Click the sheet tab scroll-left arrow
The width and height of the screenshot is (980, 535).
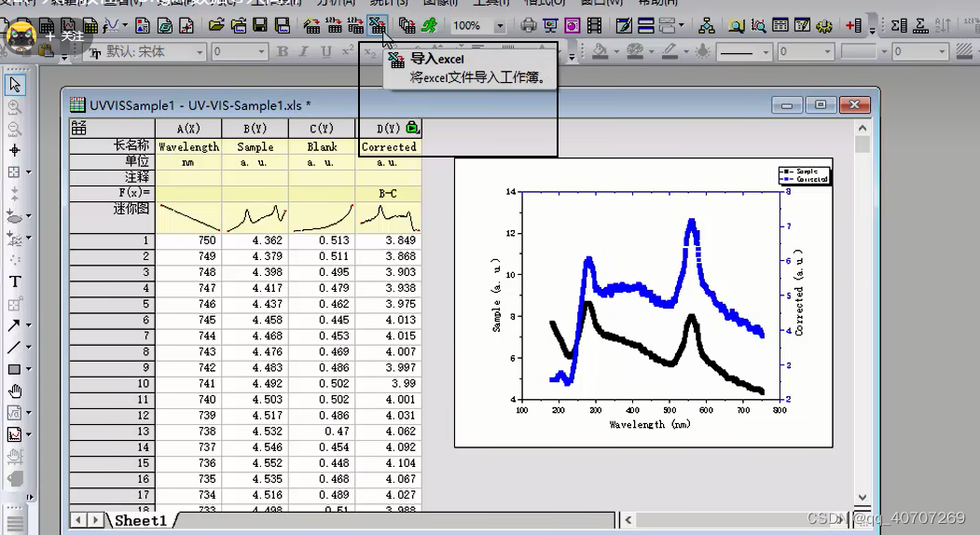pos(78,520)
